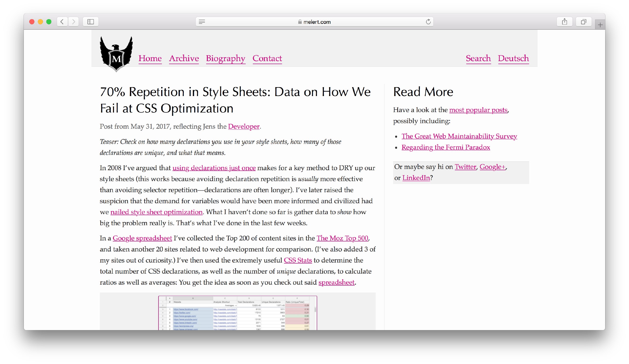Open 'The Great Web Maintainability Survey'
This screenshot has width=629, height=364.
tap(459, 136)
